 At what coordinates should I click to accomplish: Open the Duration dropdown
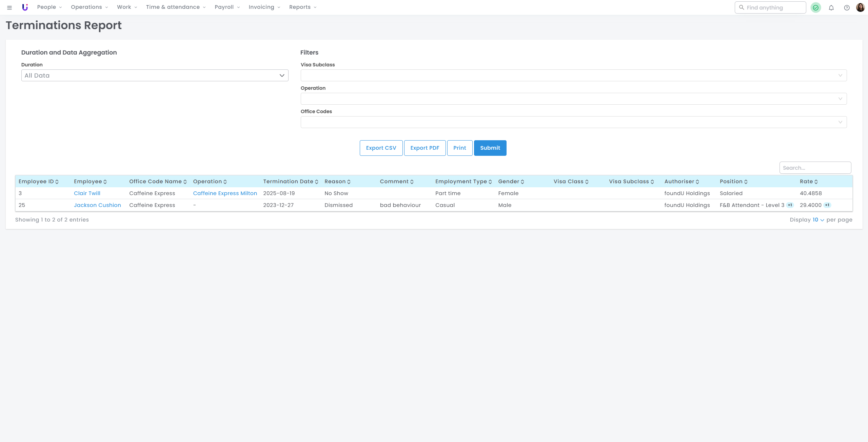(x=155, y=76)
